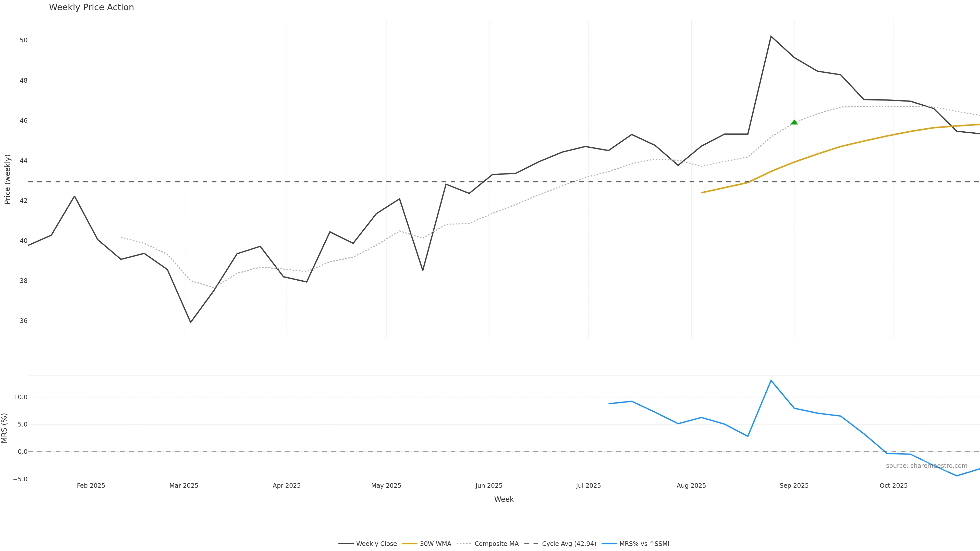Select the Mar 2025 x-axis tick label
Image resolution: width=980 pixels, height=551 pixels.
click(x=184, y=486)
